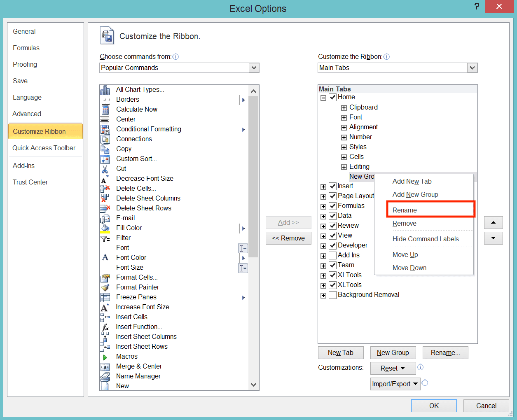Image resolution: width=517 pixels, height=420 pixels.
Task: Choose Rename from the context menu
Action: (x=431, y=210)
